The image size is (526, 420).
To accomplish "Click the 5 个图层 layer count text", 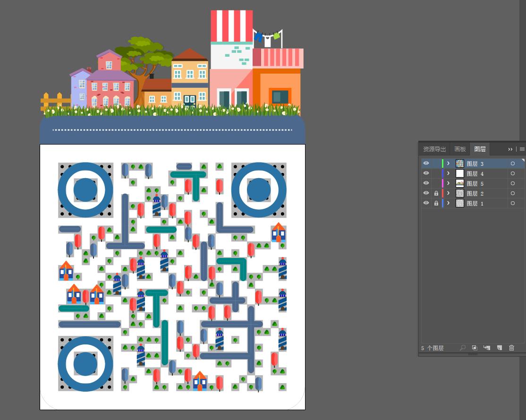I will [433, 348].
